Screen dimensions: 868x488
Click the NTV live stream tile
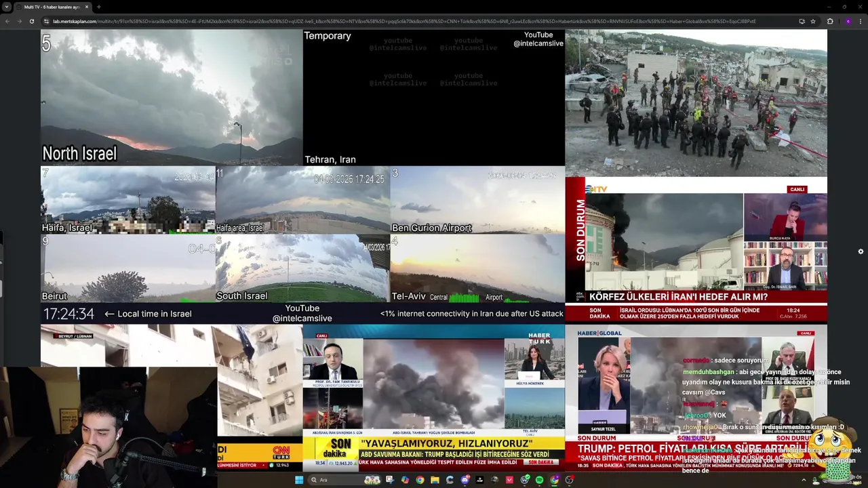tap(696, 249)
